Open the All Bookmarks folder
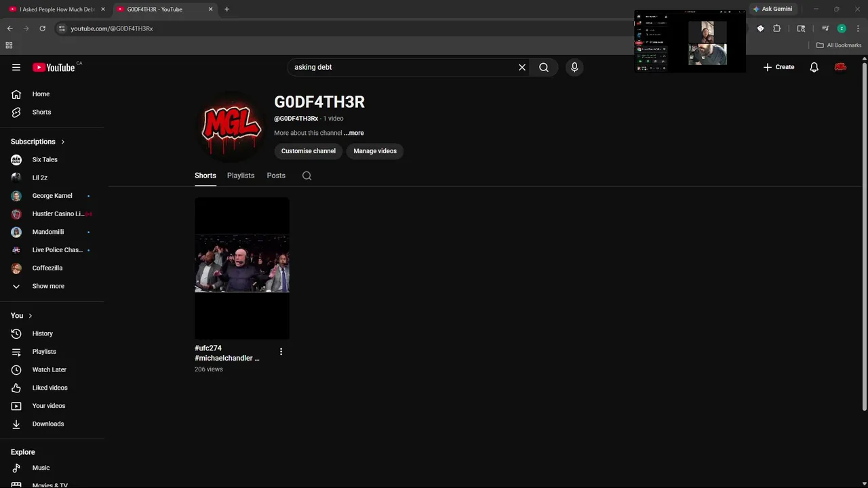 [x=839, y=45]
